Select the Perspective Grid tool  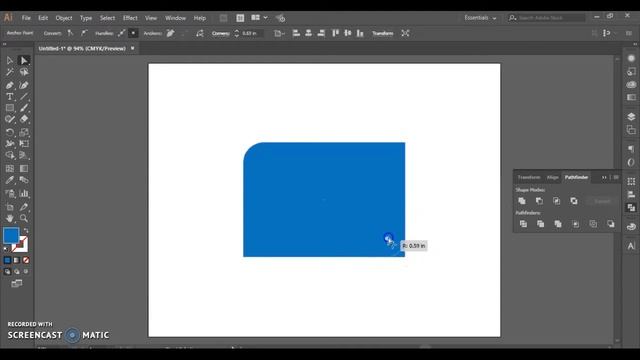coord(24,155)
